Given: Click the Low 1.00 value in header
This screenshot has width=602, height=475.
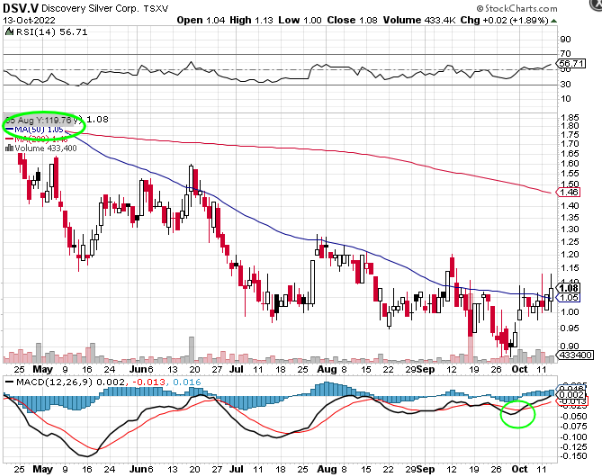Looking at the screenshot, I should 300,20.
